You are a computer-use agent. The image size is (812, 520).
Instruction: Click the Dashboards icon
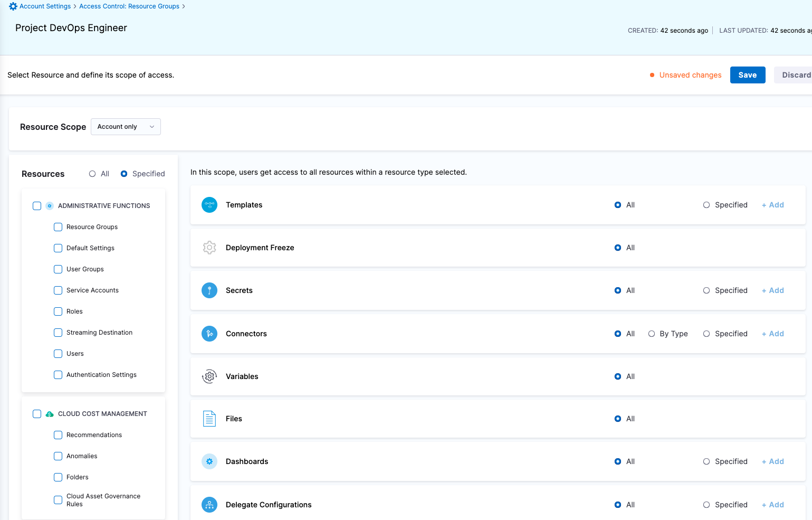coord(209,461)
